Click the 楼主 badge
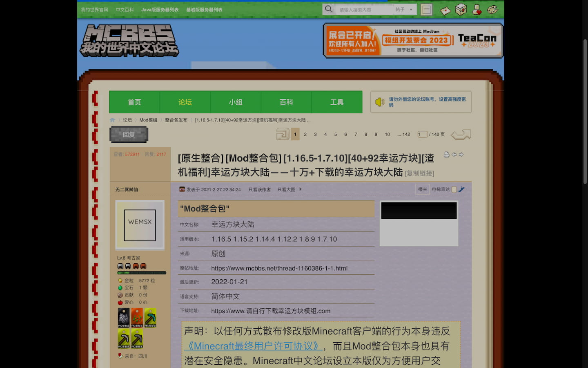This screenshot has width=588, height=368. pyautogui.click(x=422, y=189)
